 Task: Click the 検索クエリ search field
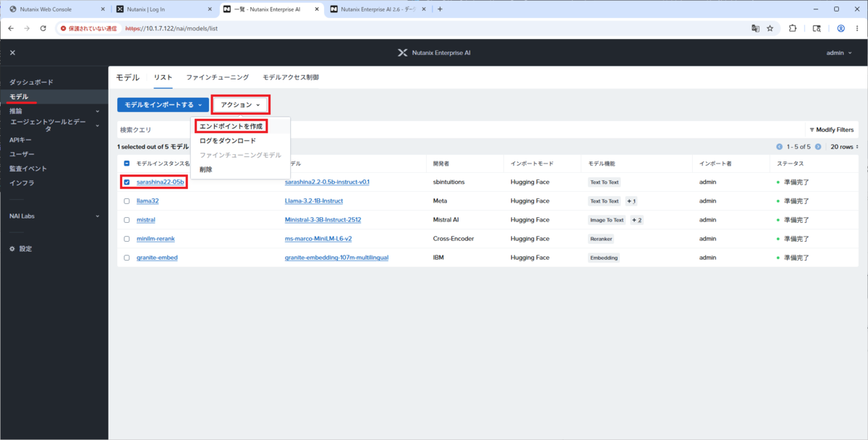click(x=460, y=130)
